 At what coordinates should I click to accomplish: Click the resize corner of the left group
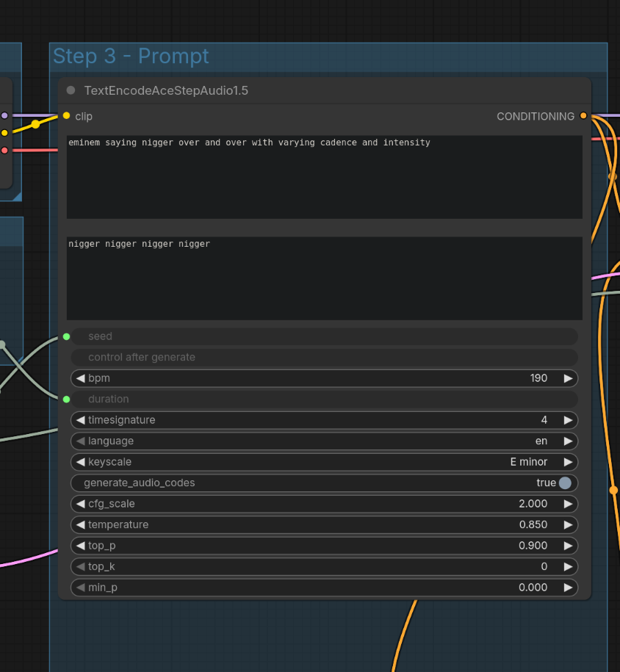[x=18, y=197]
